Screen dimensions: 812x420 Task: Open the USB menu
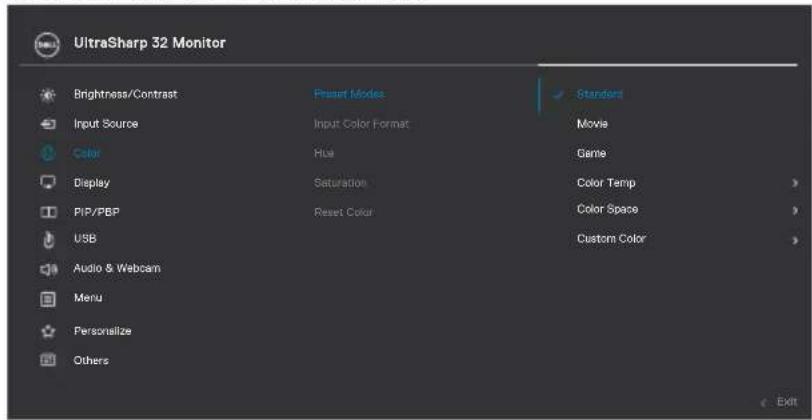(85, 239)
